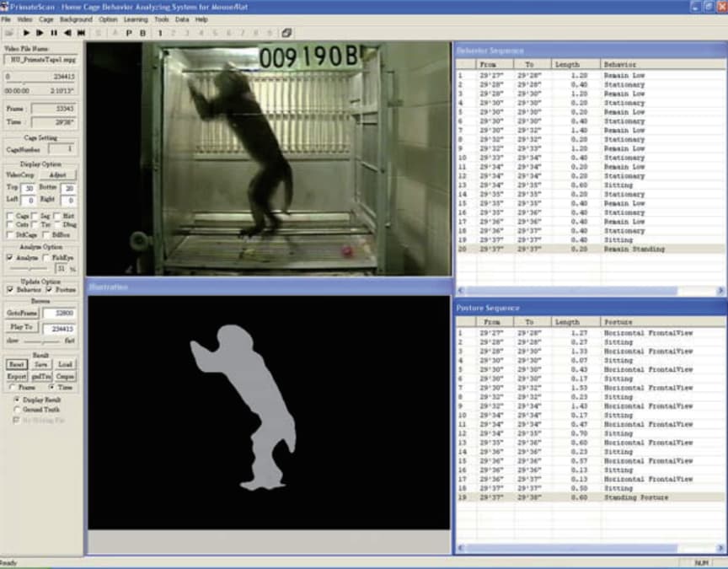
Task: Select cage number 1 in toolbar
Action: coord(160,33)
